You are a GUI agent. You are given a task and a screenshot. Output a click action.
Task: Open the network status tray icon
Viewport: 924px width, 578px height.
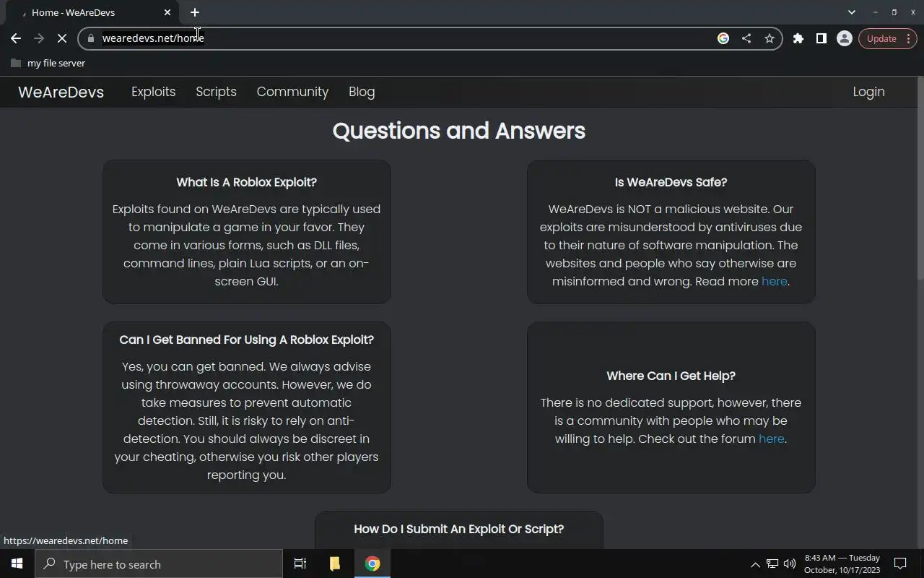pos(772,564)
